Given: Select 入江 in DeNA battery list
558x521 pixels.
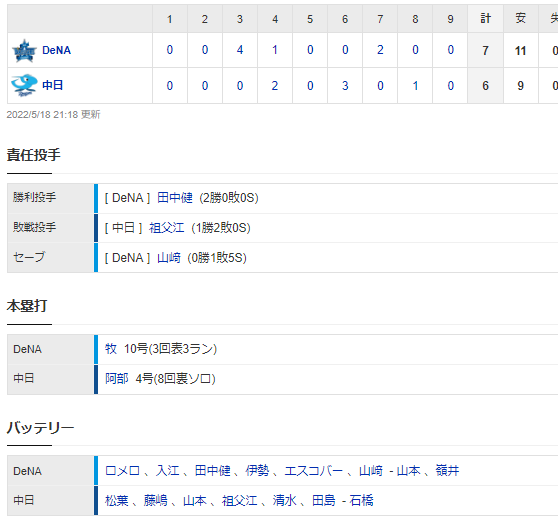Looking at the screenshot, I should 167,471.
